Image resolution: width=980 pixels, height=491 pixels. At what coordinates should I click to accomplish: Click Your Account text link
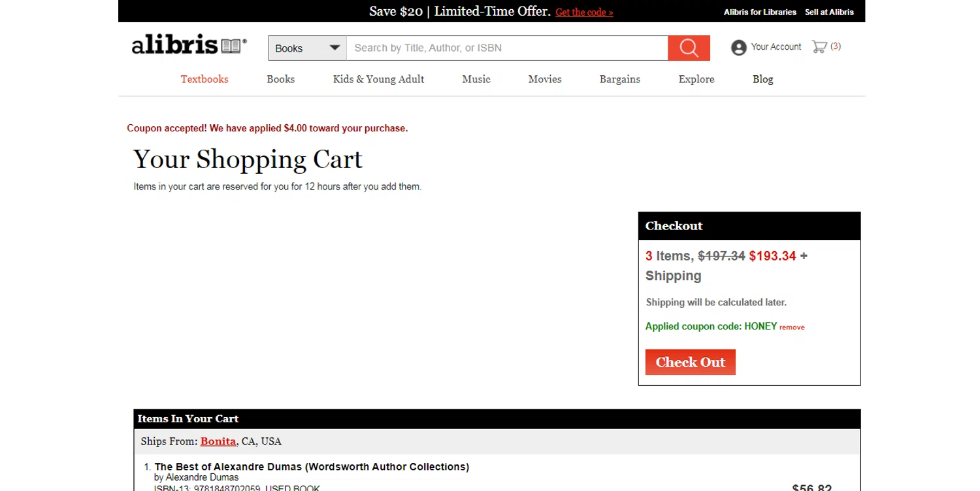776,46
